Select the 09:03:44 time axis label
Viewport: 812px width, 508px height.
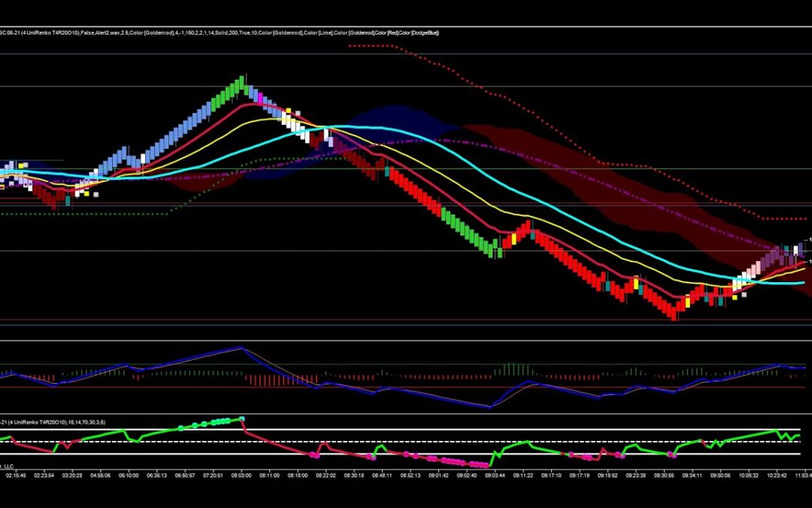coord(494,476)
